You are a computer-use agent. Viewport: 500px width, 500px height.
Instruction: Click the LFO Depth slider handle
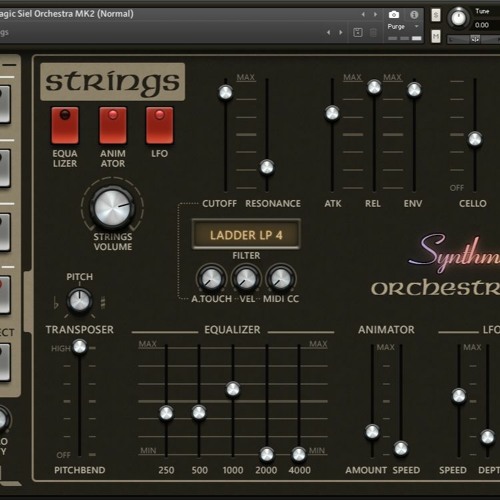[487, 437]
